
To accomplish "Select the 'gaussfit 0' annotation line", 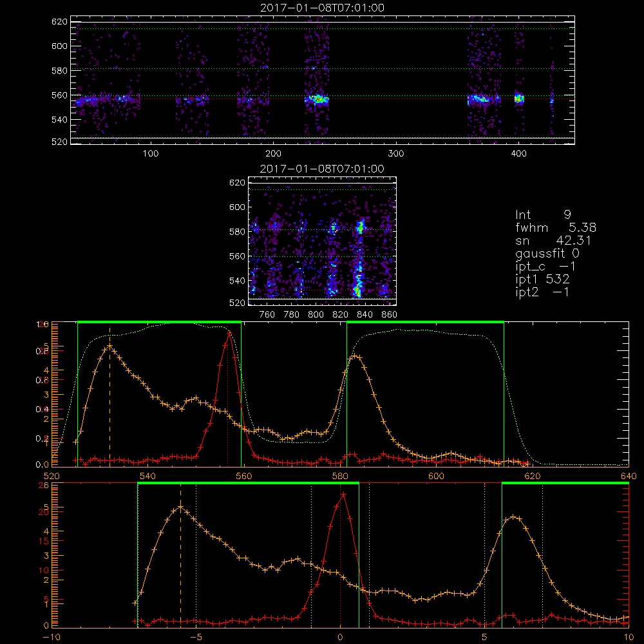I will (547, 253).
